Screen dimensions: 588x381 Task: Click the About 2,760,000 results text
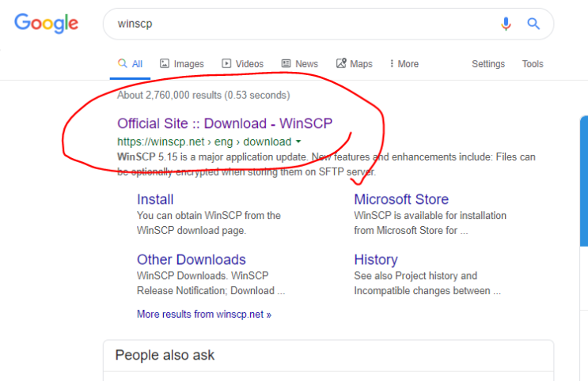click(x=203, y=95)
